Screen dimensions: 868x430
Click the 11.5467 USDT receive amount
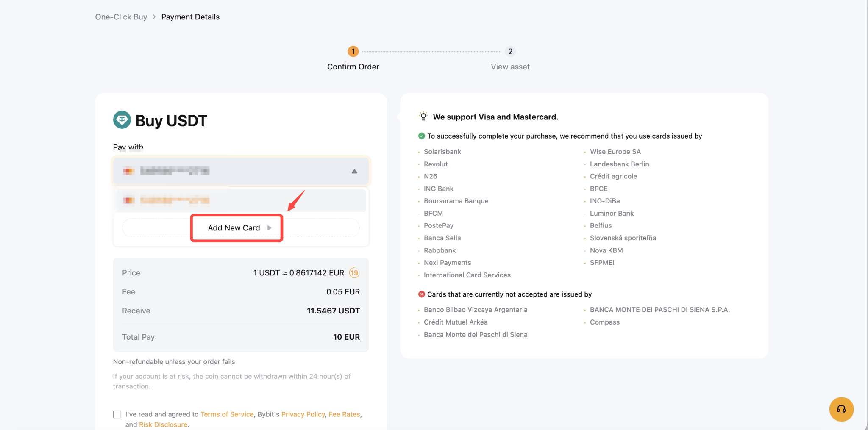[333, 311]
